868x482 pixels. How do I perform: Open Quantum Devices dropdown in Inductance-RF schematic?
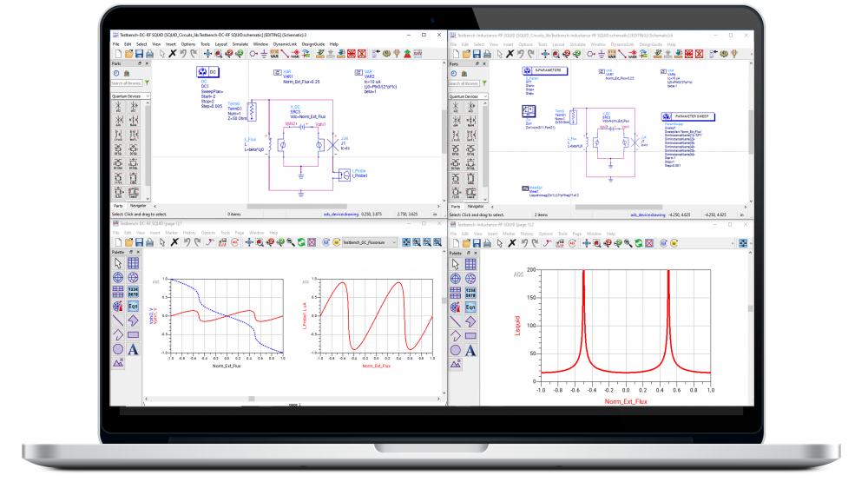pyautogui.click(x=469, y=96)
